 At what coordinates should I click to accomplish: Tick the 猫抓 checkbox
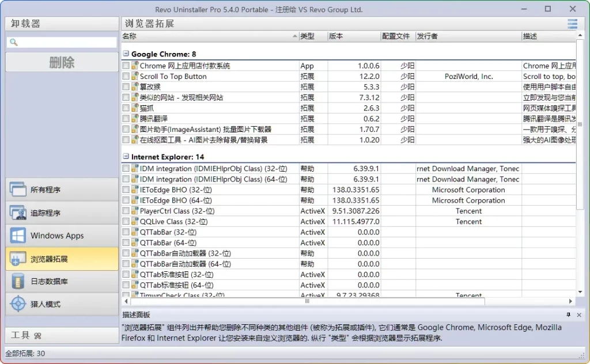(x=126, y=108)
